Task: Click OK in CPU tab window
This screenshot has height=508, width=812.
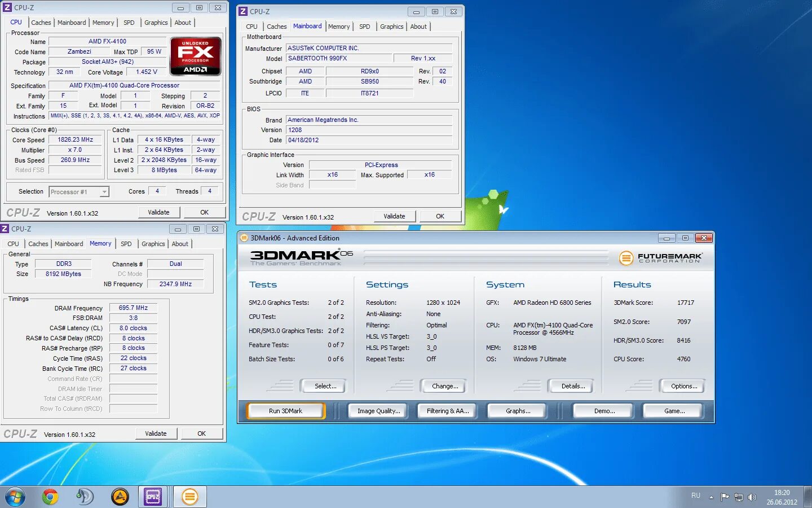Action: point(204,212)
